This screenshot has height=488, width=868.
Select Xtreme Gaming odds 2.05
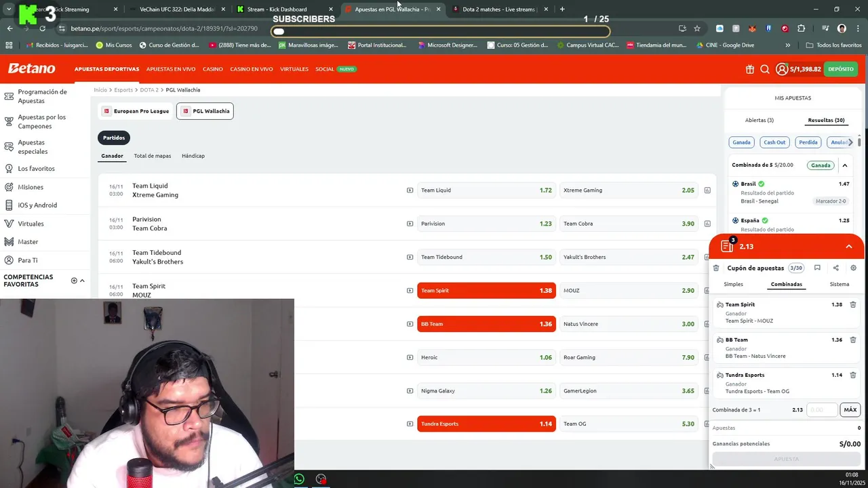[x=629, y=190]
